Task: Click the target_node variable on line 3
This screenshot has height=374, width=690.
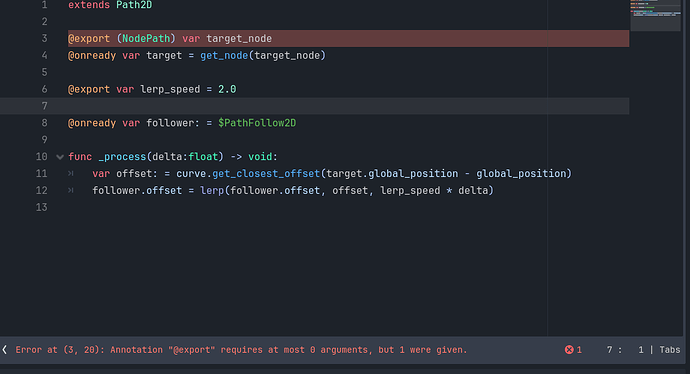Action: [239, 39]
